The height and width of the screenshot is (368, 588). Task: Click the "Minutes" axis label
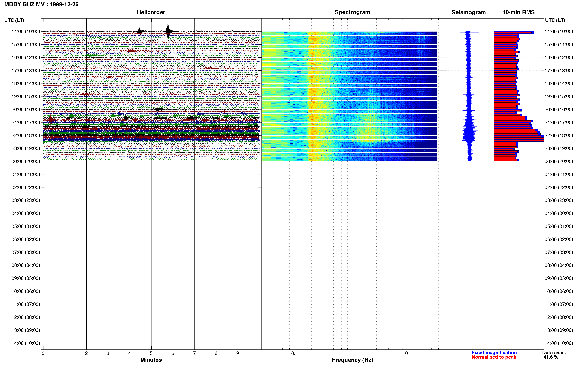click(x=151, y=360)
